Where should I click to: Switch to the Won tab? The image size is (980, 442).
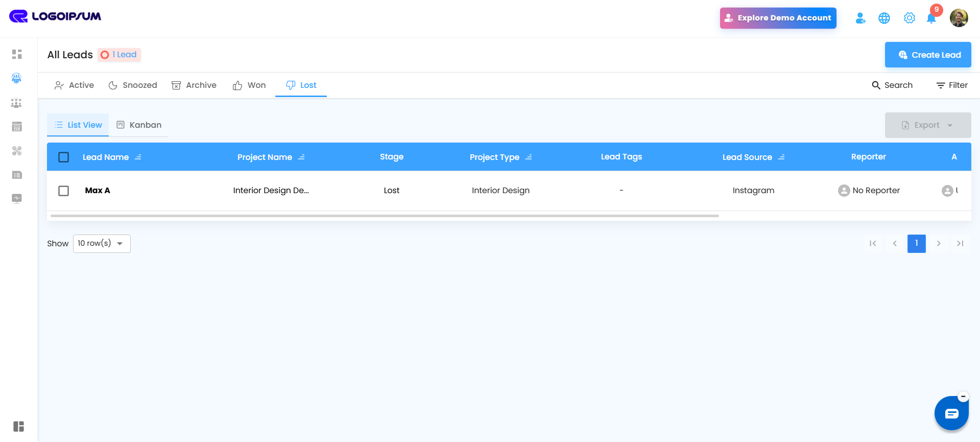249,85
